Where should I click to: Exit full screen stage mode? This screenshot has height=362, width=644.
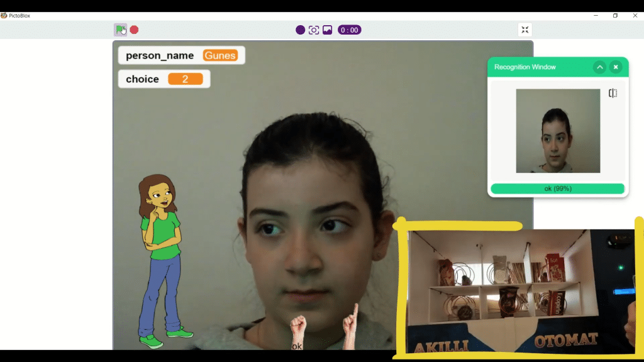(525, 30)
